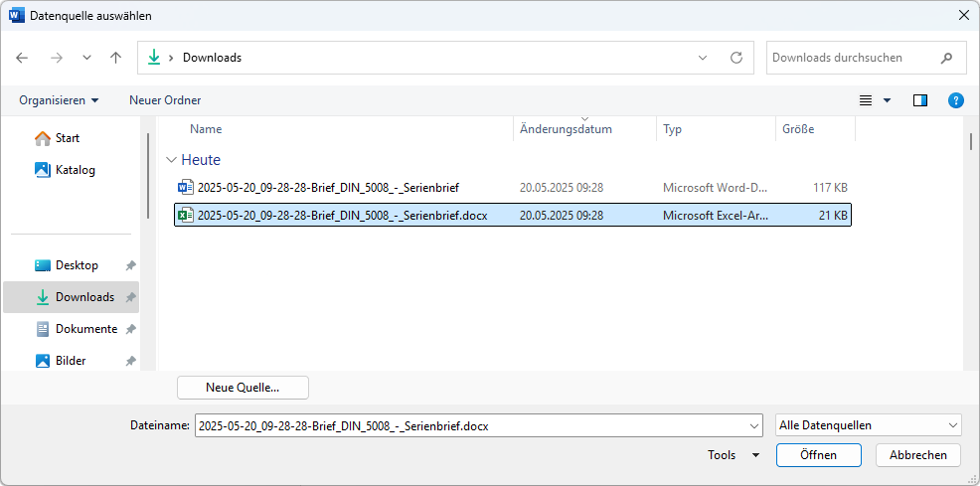Image resolution: width=980 pixels, height=486 pixels.
Task: Open recent locations chevron next to forward arrow
Action: point(86,58)
